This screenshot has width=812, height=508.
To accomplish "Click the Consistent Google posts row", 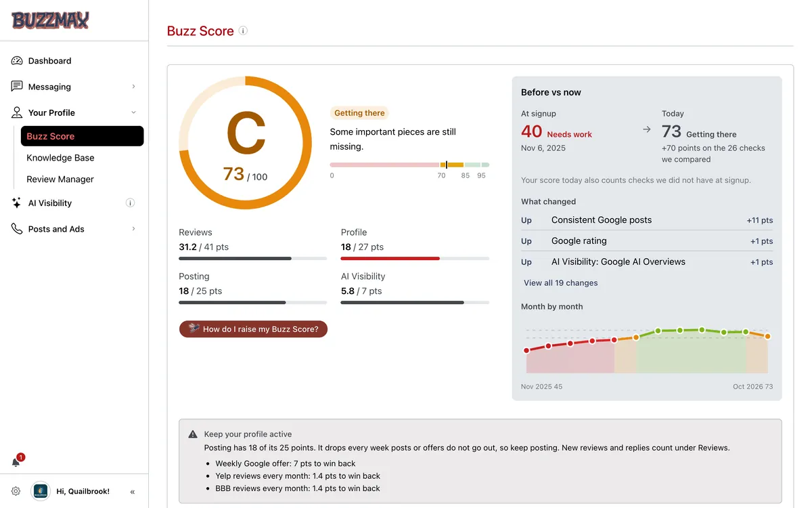I will point(647,220).
